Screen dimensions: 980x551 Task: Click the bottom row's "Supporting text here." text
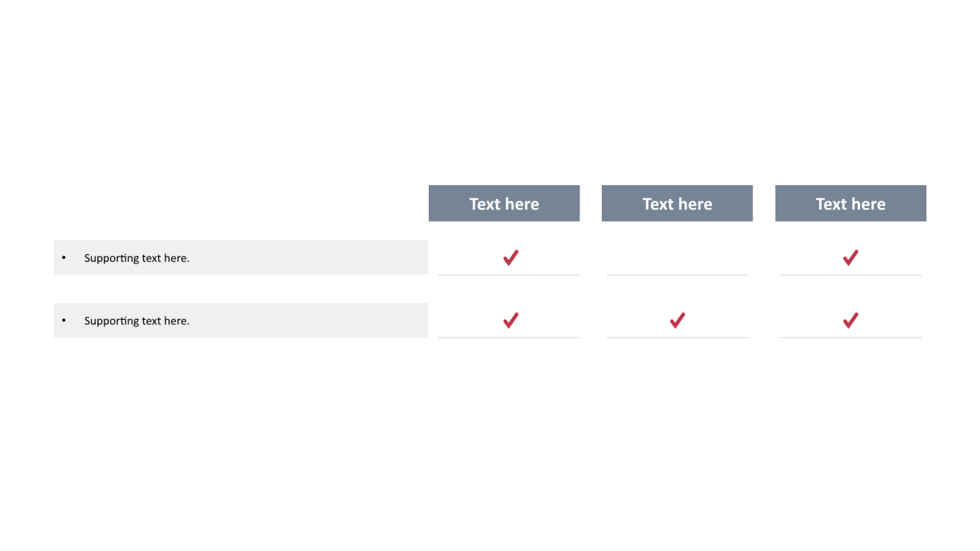[x=137, y=321]
